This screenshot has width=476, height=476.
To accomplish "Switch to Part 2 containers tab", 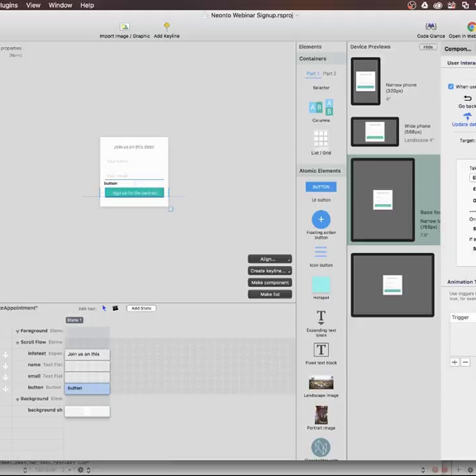I will click(x=329, y=73).
